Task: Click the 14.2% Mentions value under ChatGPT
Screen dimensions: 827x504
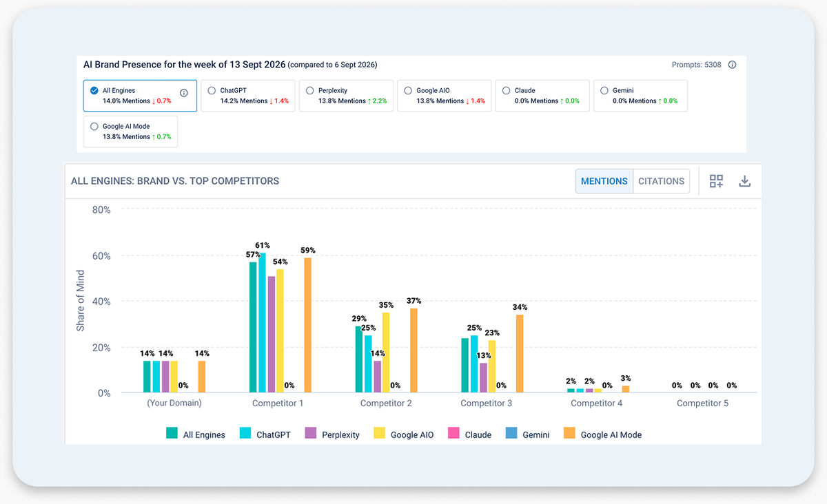Action: point(244,101)
